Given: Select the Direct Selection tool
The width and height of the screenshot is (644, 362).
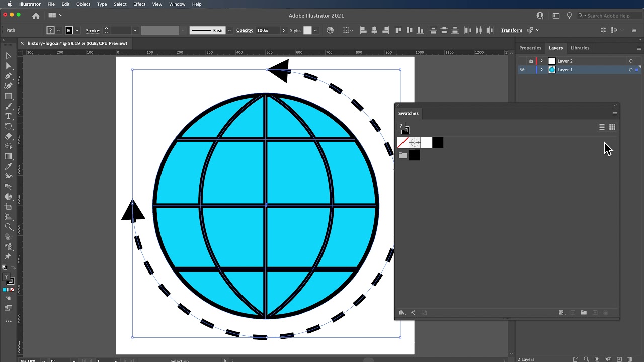Looking at the screenshot, I should 8,66.
